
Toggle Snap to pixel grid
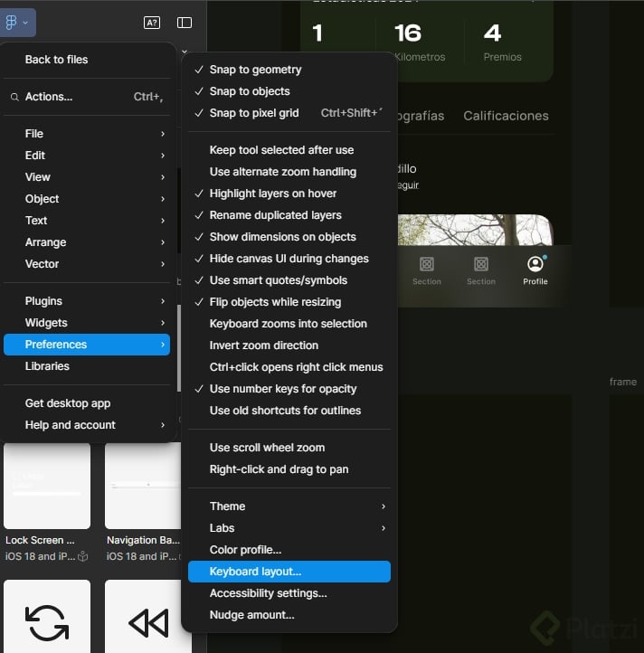click(289, 113)
